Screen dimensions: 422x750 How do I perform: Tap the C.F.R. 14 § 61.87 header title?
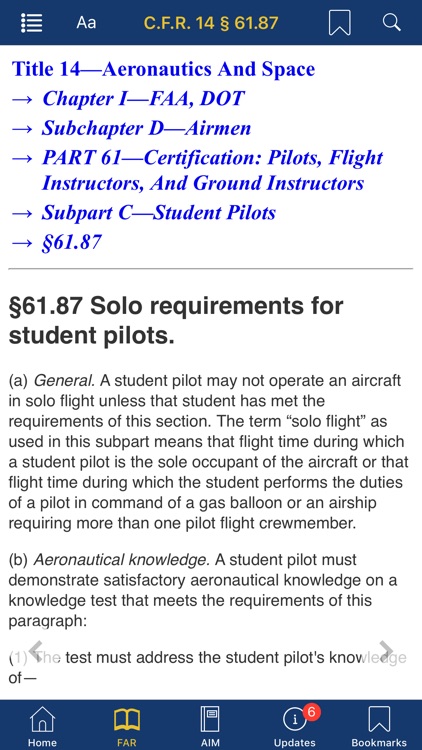pos(211,22)
